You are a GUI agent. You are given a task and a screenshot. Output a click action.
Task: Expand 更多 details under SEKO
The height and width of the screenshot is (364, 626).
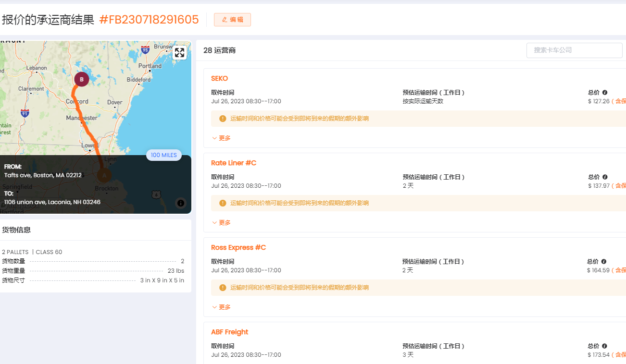pos(221,138)
